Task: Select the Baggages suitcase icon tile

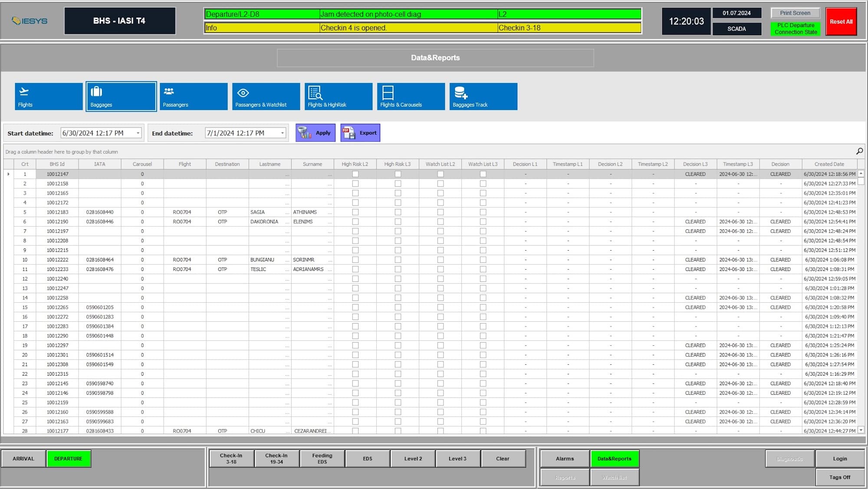Action: click(121, 96)
